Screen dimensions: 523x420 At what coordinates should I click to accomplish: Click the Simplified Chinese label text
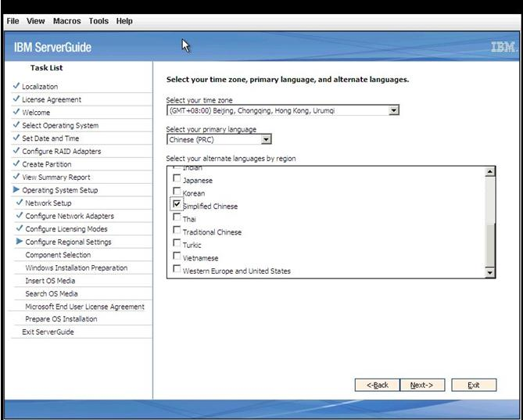(210, 206)
